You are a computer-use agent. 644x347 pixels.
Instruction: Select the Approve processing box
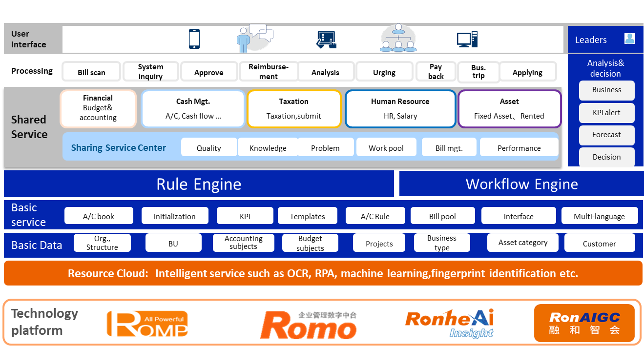tap(209, 72)
